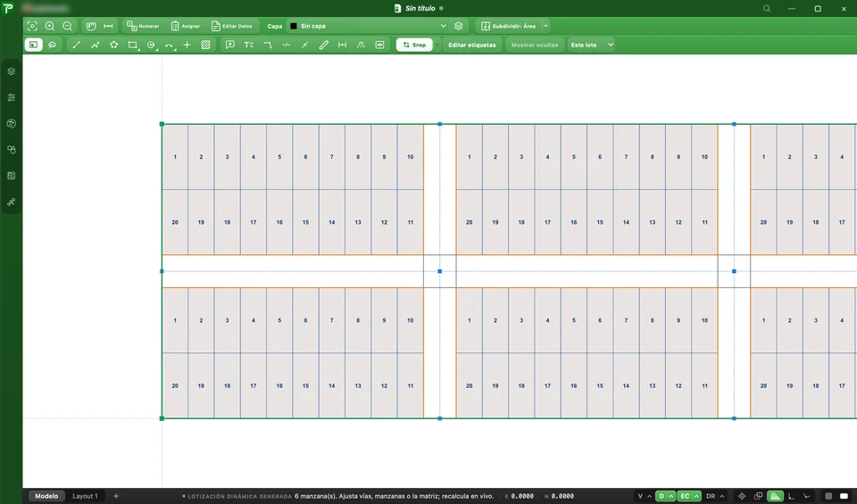Viewport: 857px width, 504px height.
Task: Open the table data panel in sidebar
Action: tap(12, 176)
